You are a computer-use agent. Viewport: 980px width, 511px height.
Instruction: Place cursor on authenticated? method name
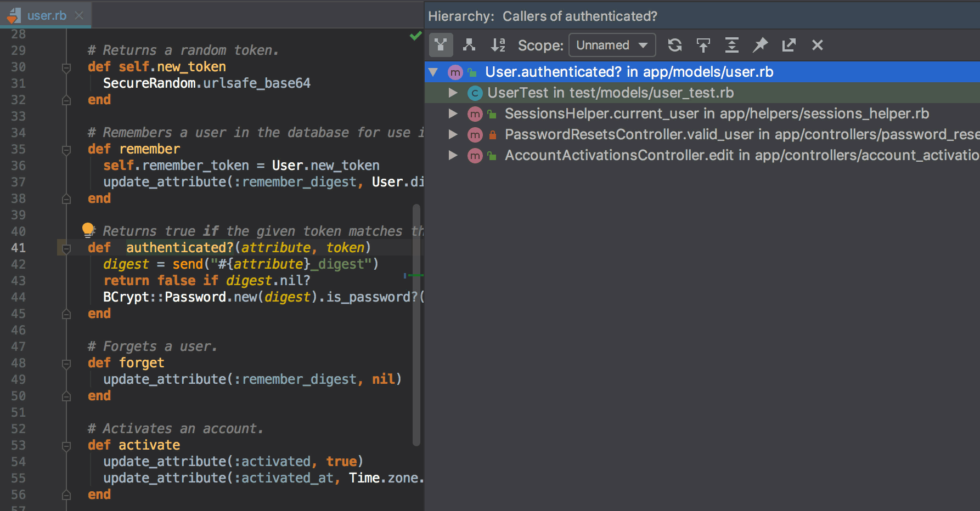coord(180,248)
